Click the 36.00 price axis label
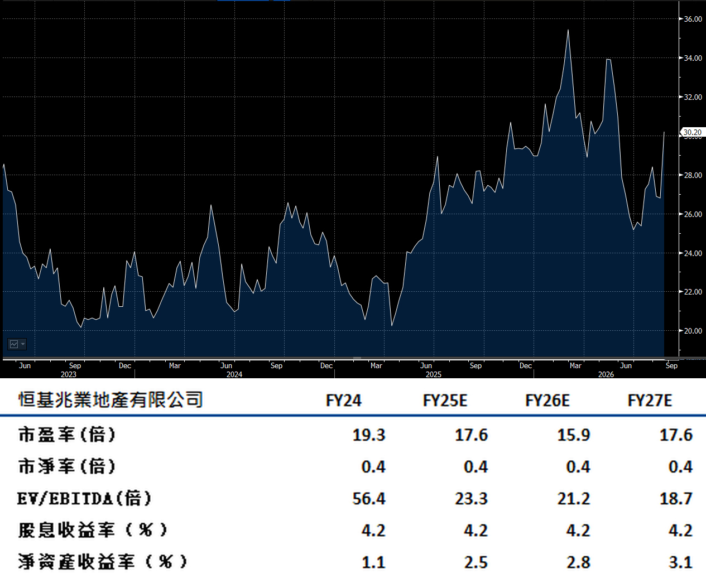 coord(693,19)
